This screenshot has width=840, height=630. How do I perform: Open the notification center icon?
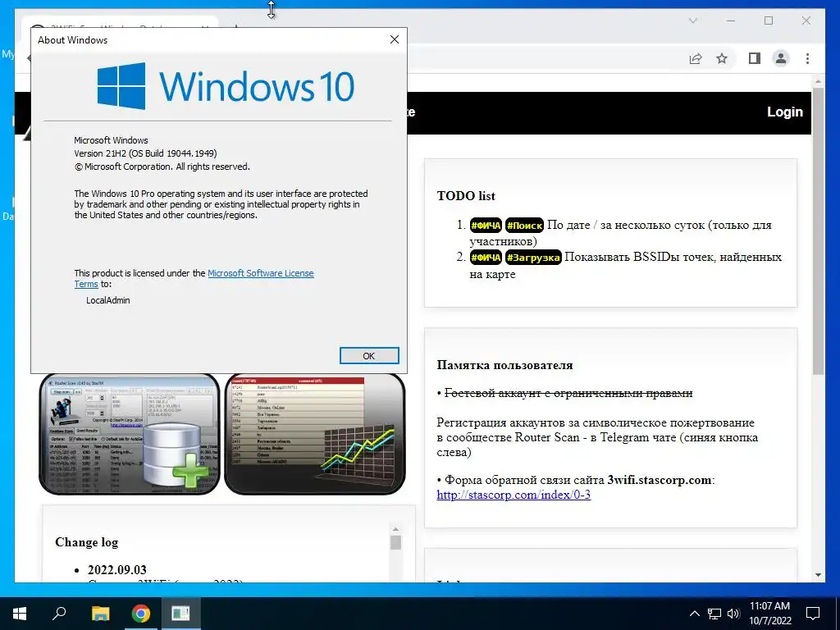pyautogui.click(x=813, y=614)
